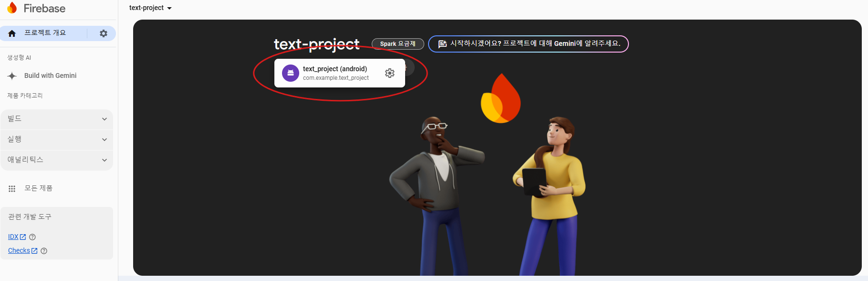This screenshot has height=281, width=868.
Task: Click the com.example.text_project package name
Action: click(336, 78)
